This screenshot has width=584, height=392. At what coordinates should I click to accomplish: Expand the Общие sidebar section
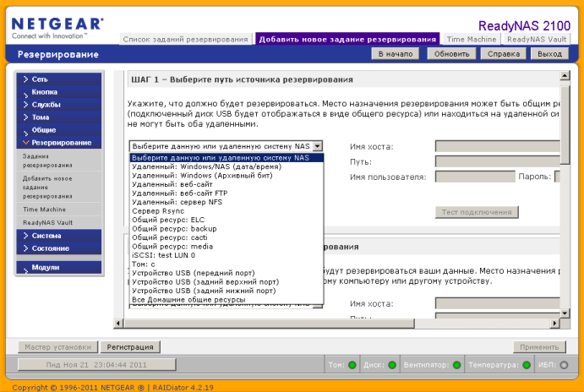[x=59, y=130]
